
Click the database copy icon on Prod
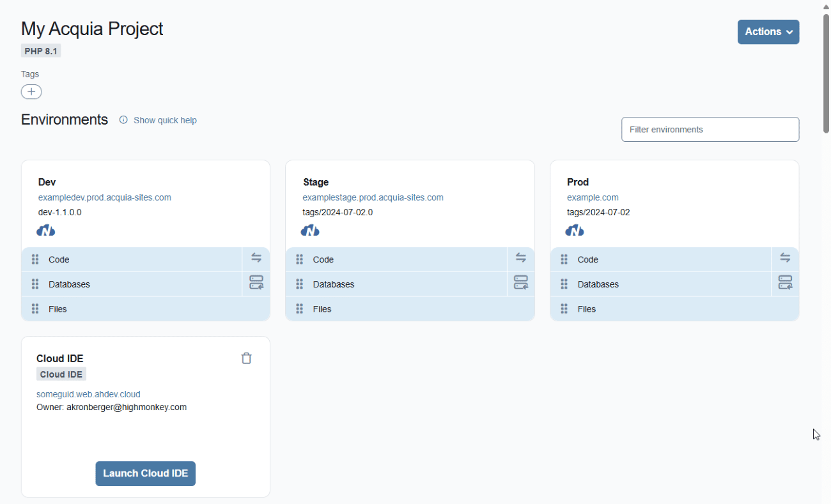pos(786,282)
